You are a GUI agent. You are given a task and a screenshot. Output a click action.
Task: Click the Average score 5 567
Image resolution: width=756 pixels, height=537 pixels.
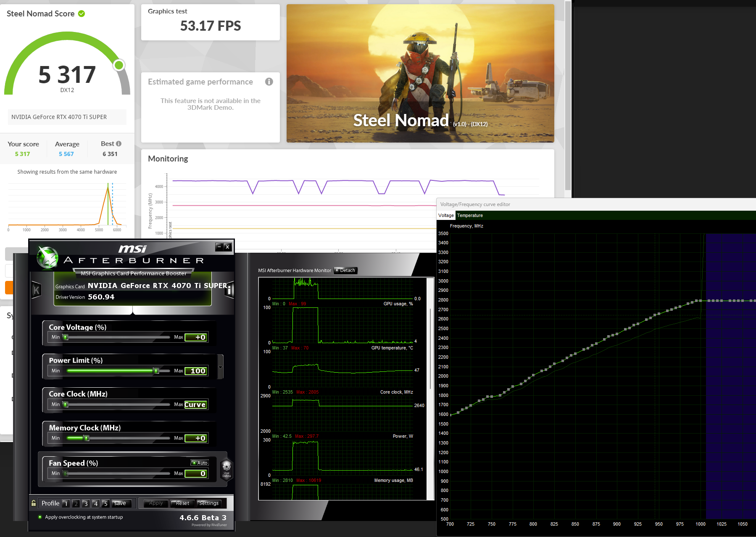(66, 154)
